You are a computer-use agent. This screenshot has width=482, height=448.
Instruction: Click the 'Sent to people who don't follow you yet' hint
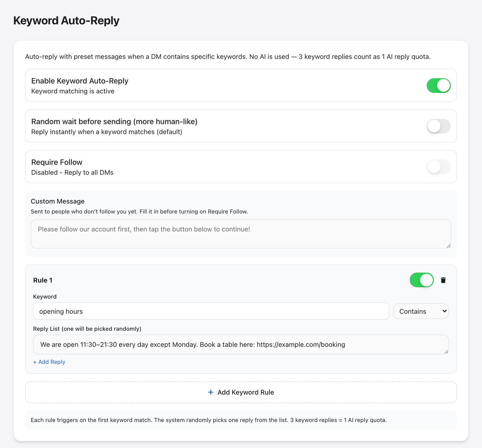(x=139, y=211)
